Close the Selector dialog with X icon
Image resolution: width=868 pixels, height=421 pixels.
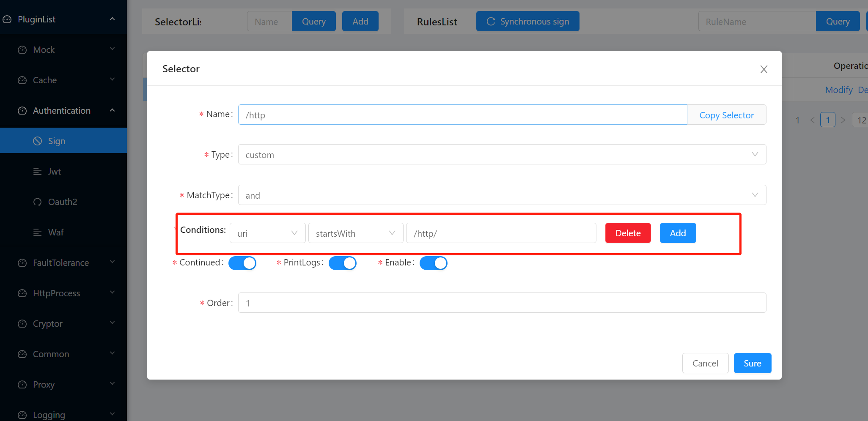(x=764, y=69)
